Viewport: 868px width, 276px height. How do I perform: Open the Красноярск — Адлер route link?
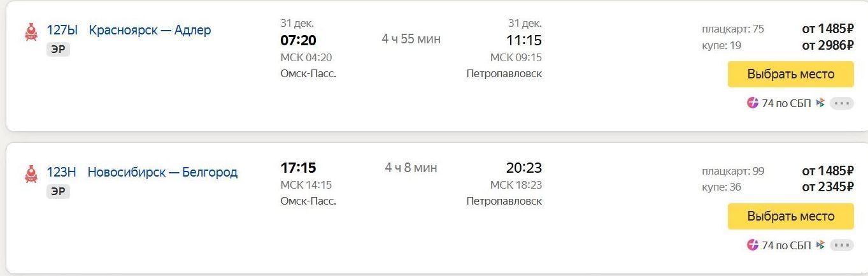pos(150,30)
